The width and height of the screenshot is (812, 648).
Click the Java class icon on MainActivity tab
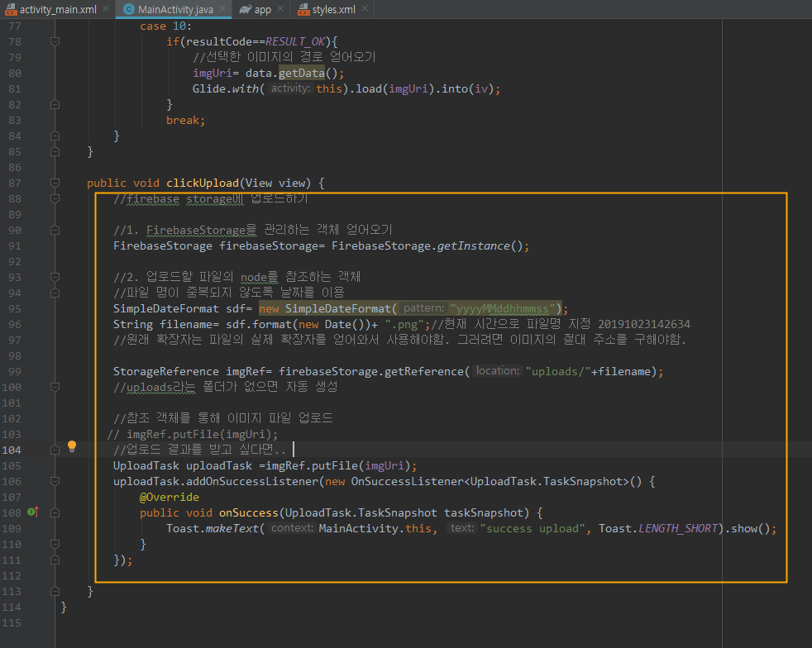pos(129,9)
